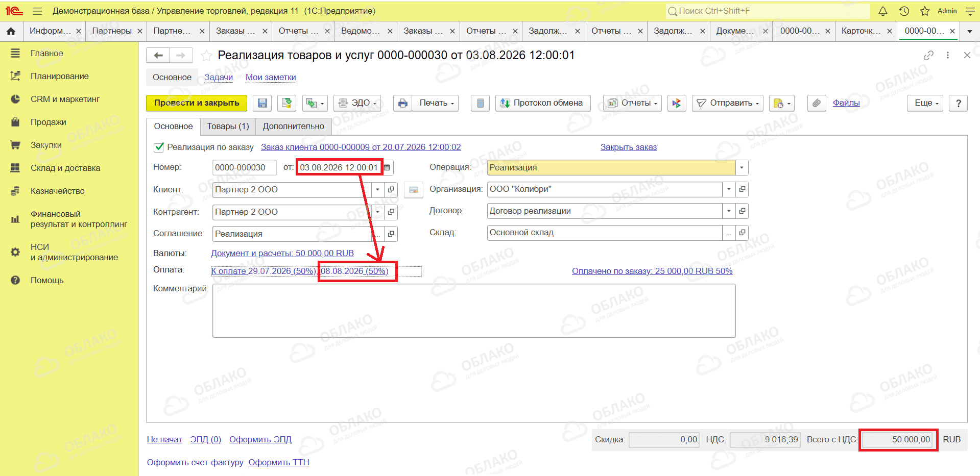The height and width of the screenshot is (476, 980).
Task: Click the Оформить счет-фактуру link
Action: pos(195,462)
